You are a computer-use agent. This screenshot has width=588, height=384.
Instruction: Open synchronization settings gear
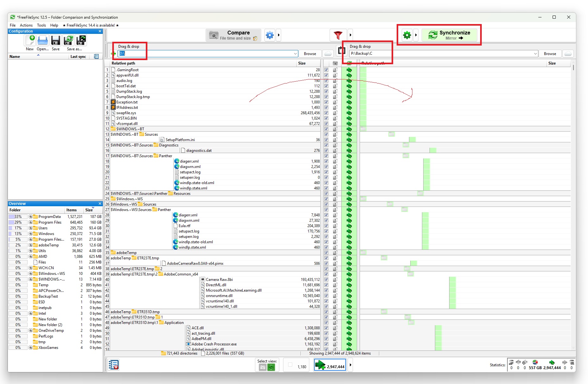click(x=407, y=35)
